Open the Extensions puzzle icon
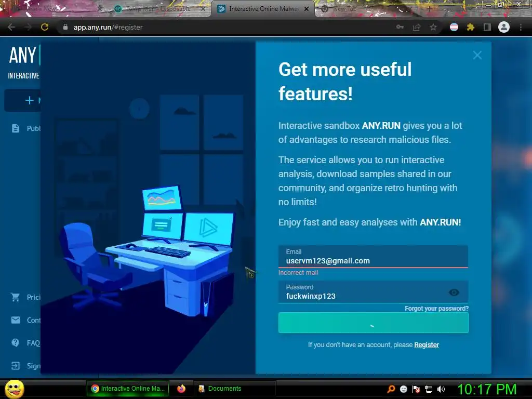The image size is (532, 399). pyautogui.click(x=471, y=27)
